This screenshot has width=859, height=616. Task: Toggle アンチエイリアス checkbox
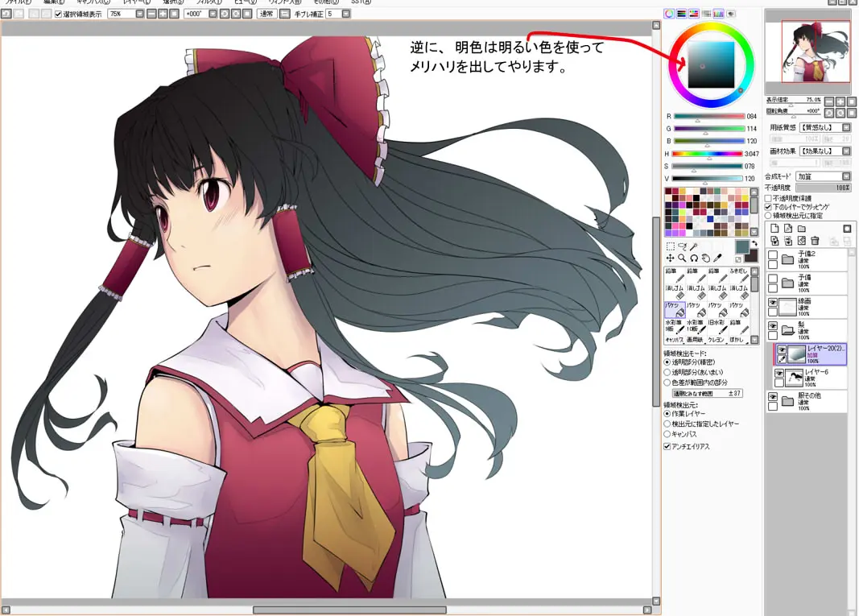pyautogui.click(x=667, y=447)
